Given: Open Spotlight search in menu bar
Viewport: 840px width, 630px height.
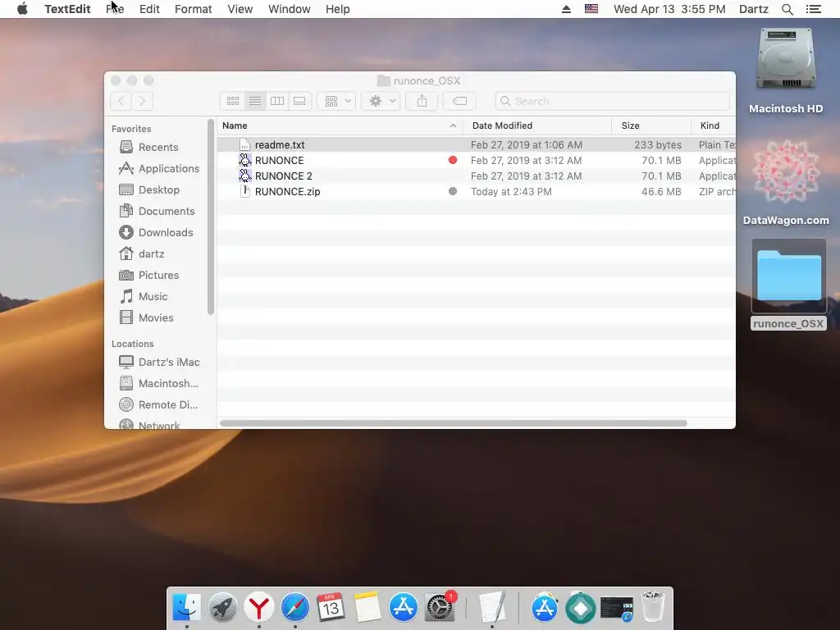Looking at the screenshot, I should tap(787, 9).
